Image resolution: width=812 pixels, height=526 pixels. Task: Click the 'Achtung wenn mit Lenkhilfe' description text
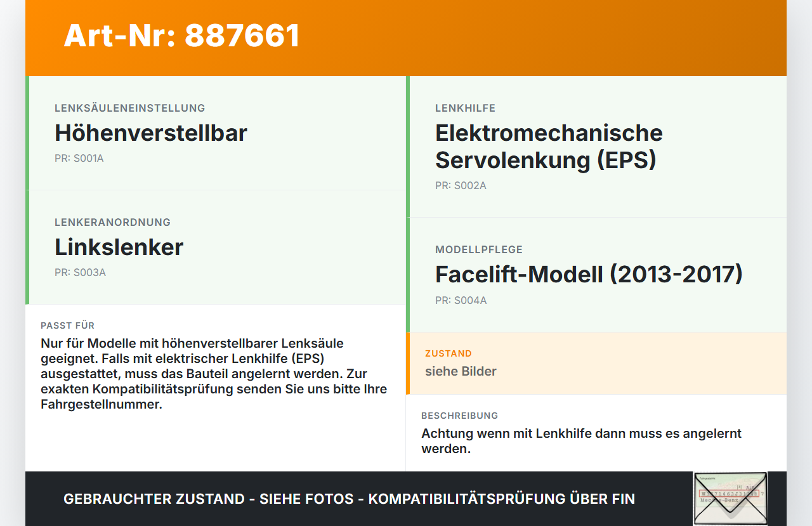coord(582,441)
